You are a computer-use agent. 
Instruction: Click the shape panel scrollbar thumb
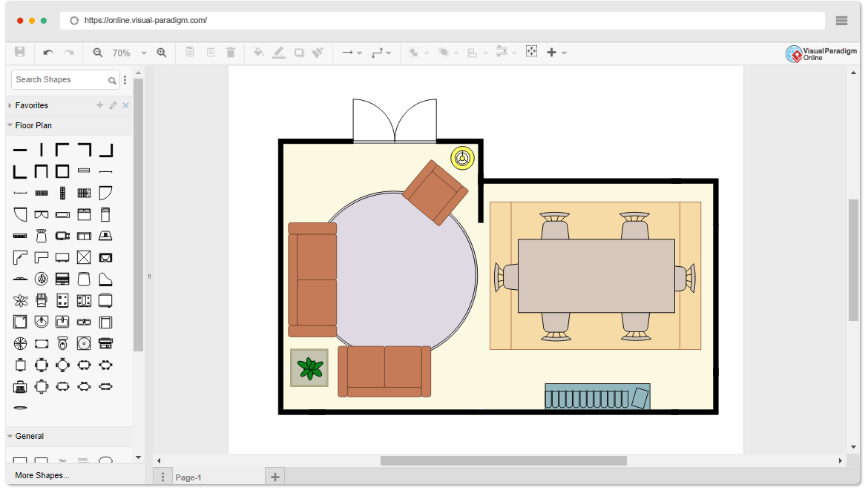pyautogui.click(x=139, y=215)
